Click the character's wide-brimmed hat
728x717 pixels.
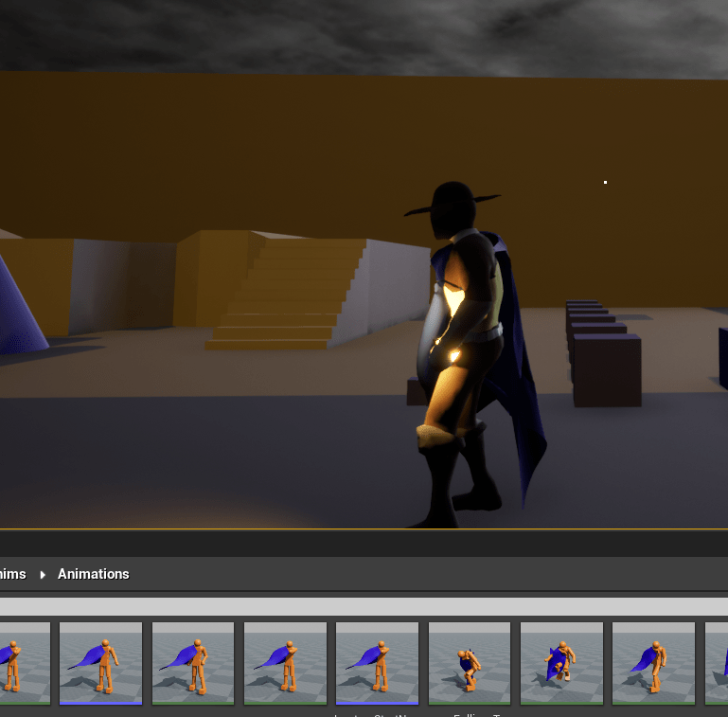(x=452, y=202)
